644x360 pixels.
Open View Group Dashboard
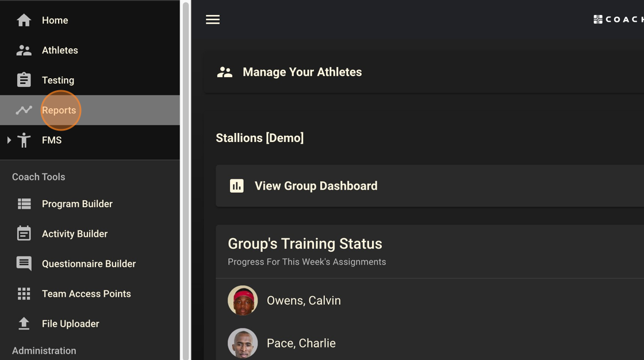(x=316, y=186)
